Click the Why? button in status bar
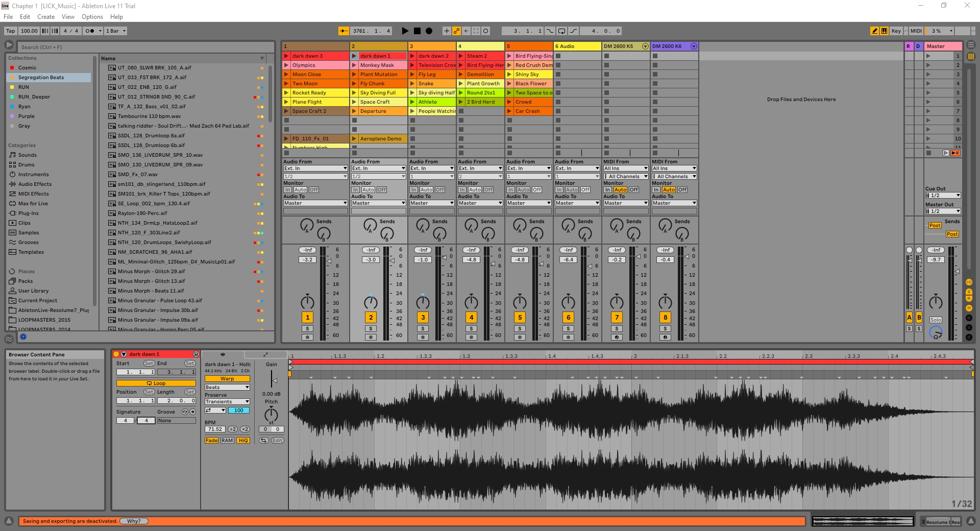This screenshot has height=531, width=980. 134,521
